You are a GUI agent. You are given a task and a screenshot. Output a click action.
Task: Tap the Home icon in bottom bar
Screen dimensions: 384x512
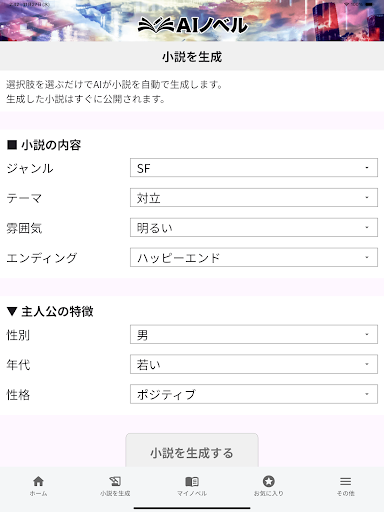click(x=38, y=481)
